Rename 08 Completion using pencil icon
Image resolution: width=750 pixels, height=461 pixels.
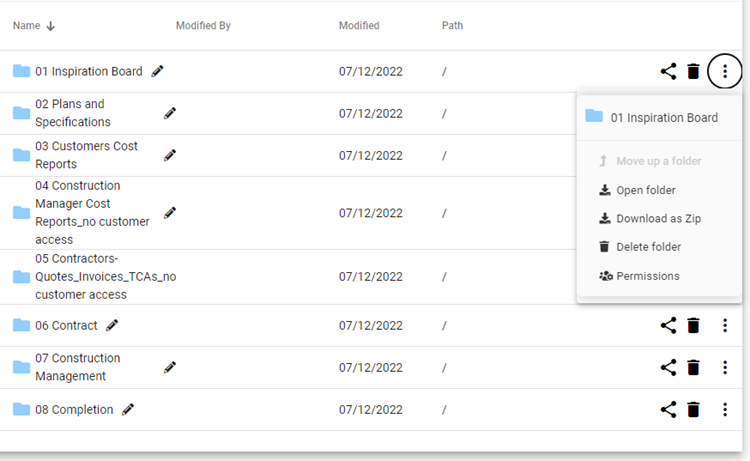[127, 409]
